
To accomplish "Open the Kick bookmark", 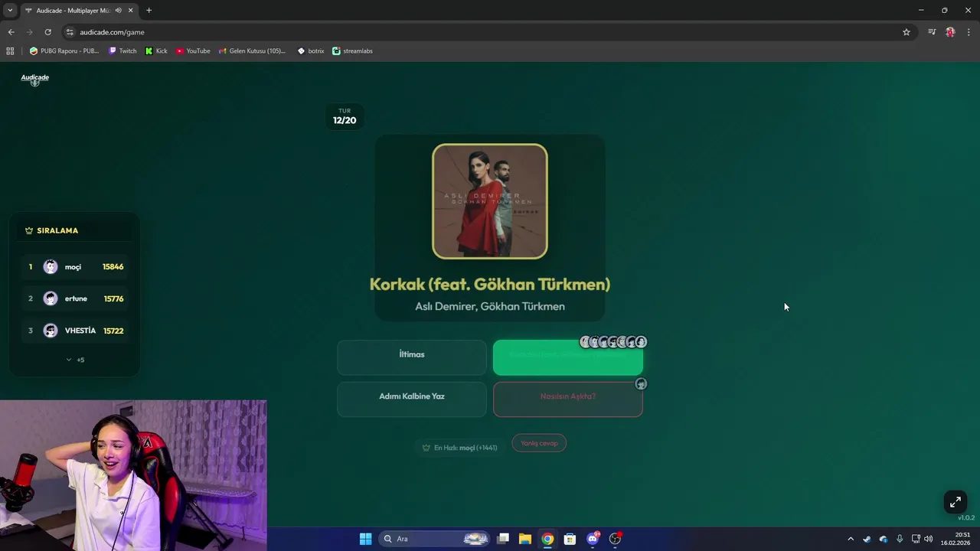I will (156, 51).
